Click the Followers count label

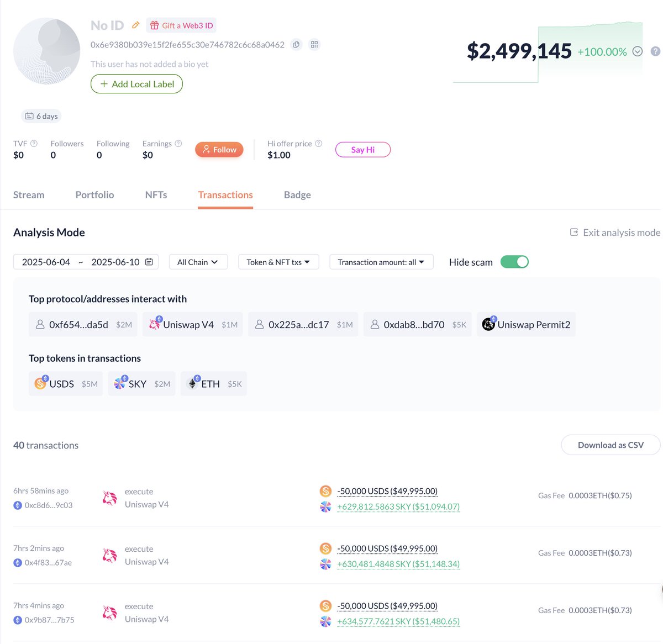67,144
